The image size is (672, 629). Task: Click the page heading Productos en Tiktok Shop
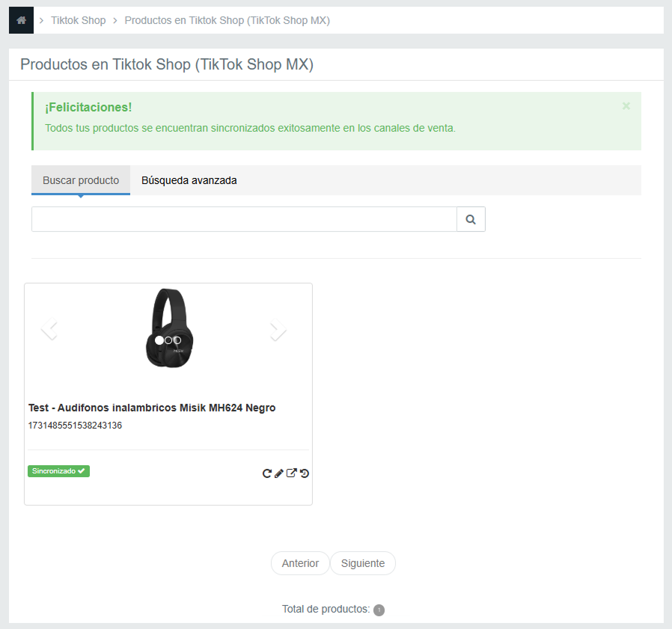[x=167, y=64]
